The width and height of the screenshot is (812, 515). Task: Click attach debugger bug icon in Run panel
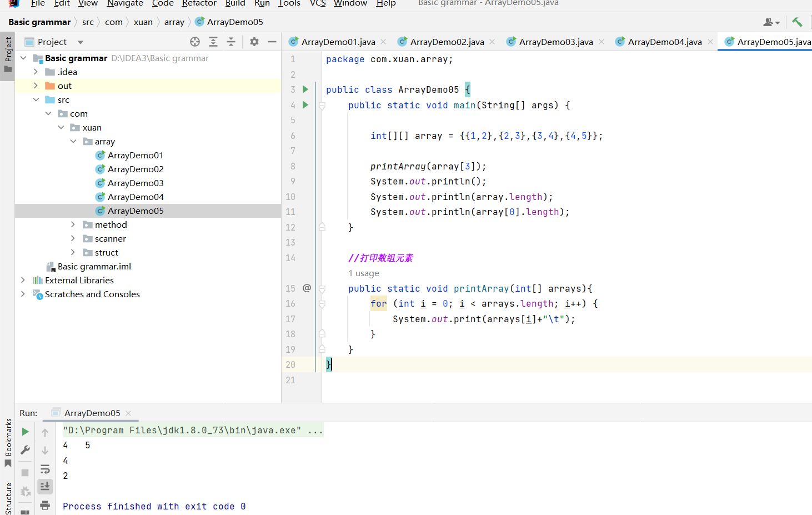pyautogui.click(x=25, y=491)
